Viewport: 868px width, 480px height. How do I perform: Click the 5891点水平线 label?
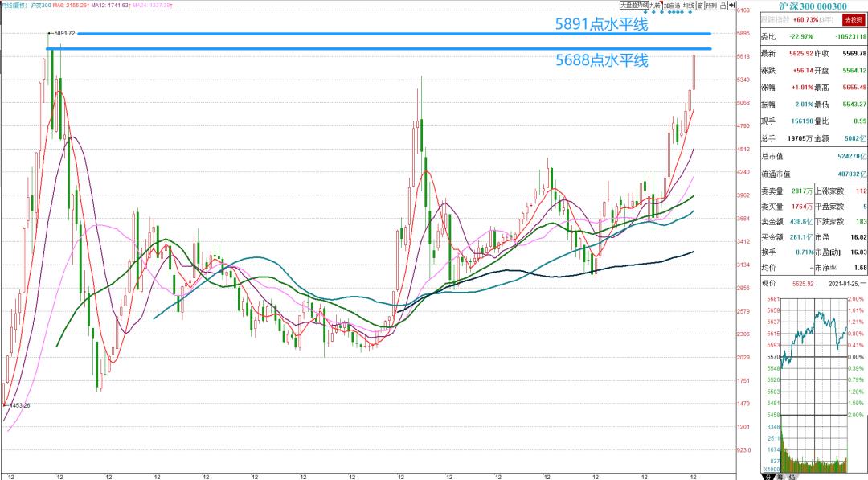(601, 24)
